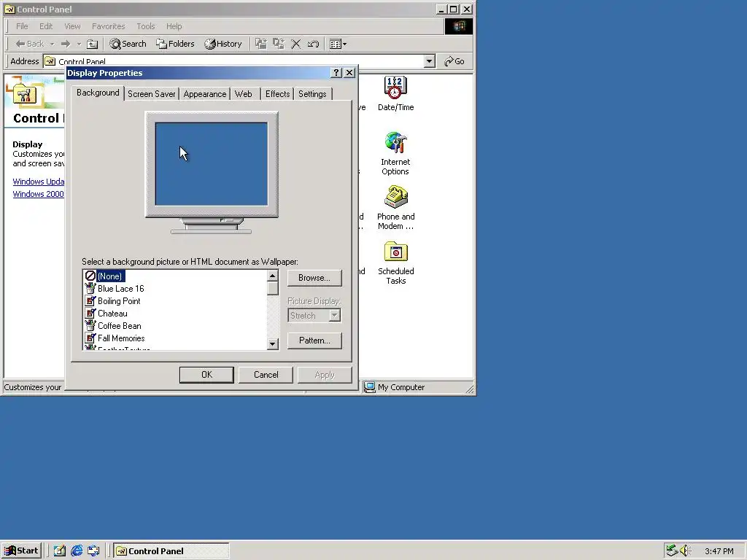The height and width of the screenshot is (560, 747).
Task: Switch to the Appearance tab
Action: 205,94
